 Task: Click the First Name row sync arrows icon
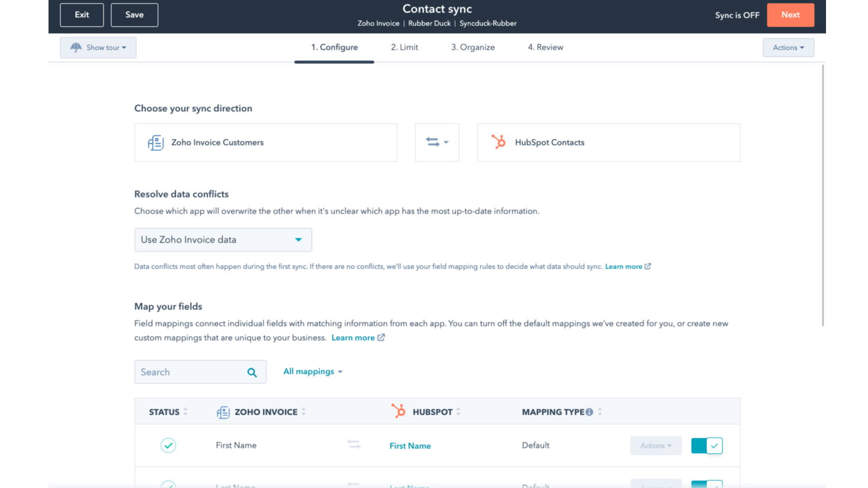click(x=354, y=444)
